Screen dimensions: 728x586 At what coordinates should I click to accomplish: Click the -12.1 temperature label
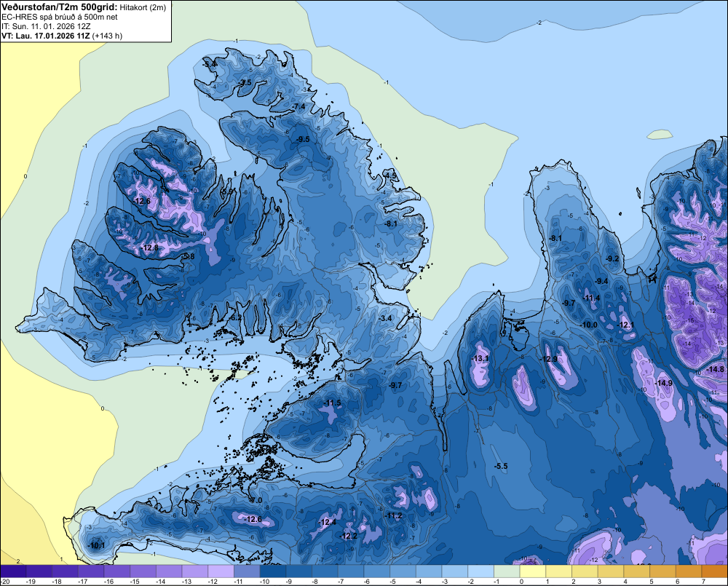tap(626, 325)
